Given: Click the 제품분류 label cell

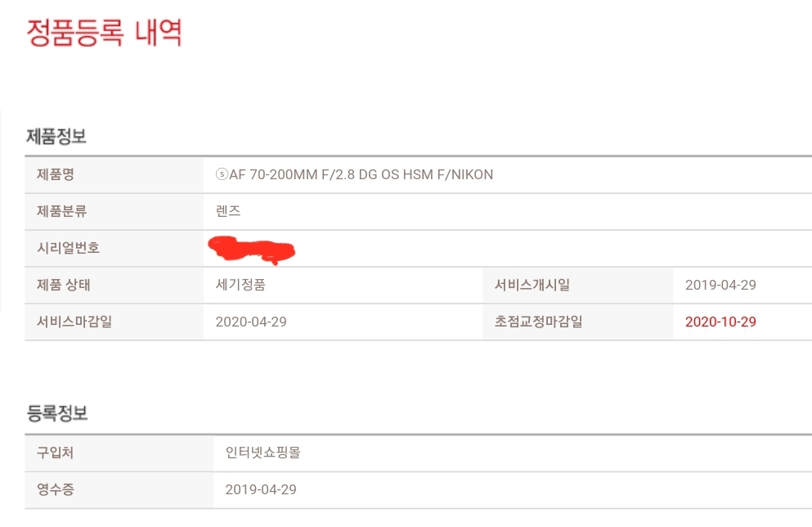Looking at the screenshot, I should coord(114,211).
